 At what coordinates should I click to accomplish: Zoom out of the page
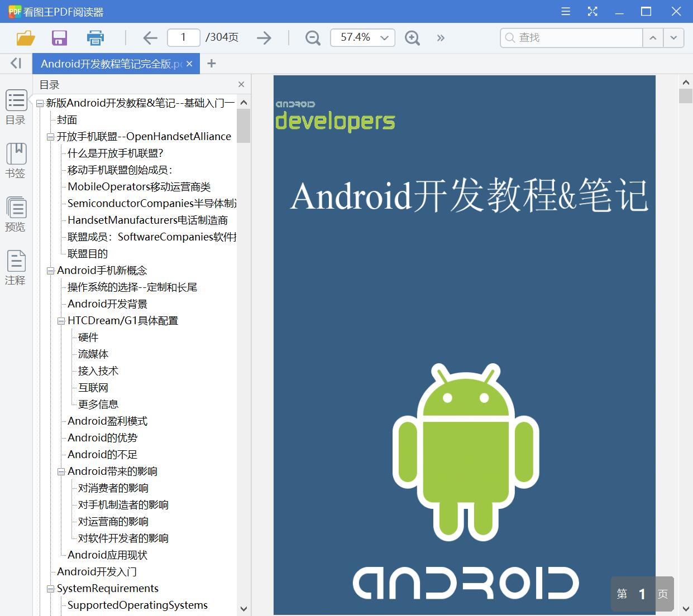tap(312, 37)
